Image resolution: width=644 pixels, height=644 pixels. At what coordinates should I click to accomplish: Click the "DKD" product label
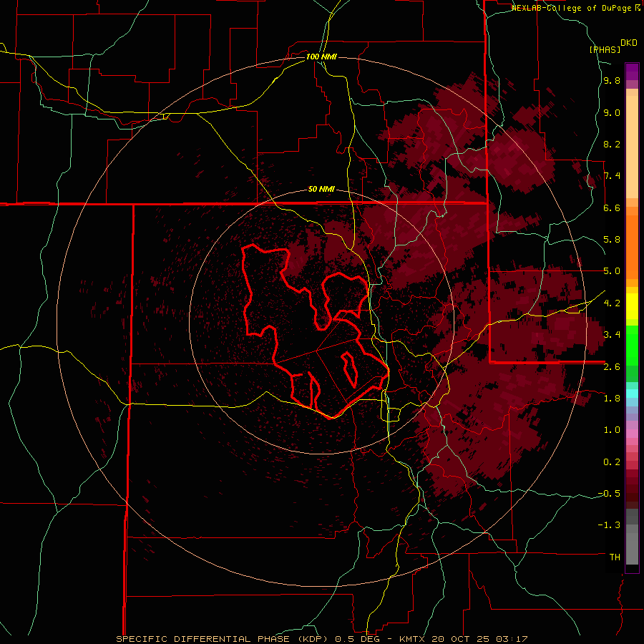click(629, 43)
